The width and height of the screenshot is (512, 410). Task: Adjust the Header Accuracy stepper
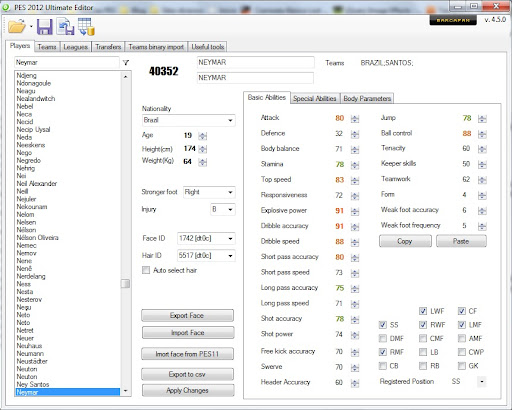click(355, 383)
